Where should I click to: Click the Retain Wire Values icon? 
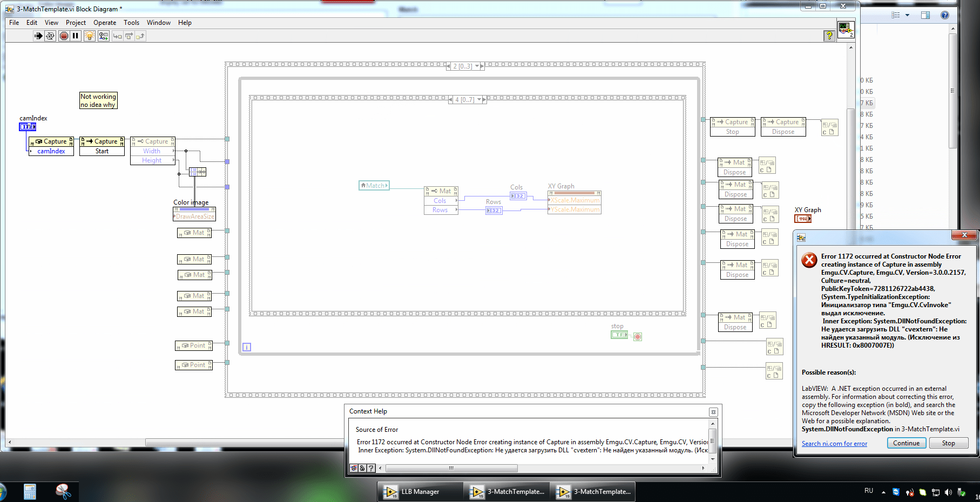(103, 36)
